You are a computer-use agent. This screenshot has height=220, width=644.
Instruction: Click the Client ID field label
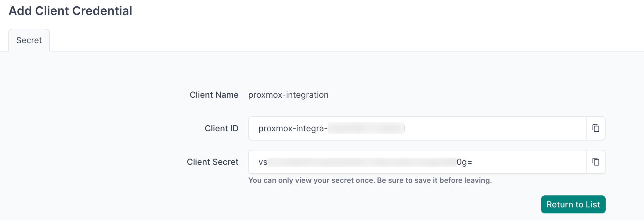pyautogui.click(x=221, y=128)
